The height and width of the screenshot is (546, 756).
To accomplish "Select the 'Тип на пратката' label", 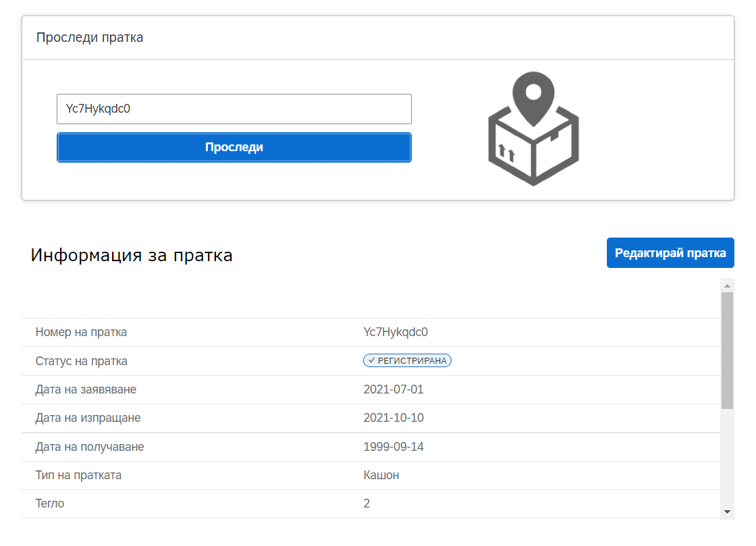I will pos(78,475).
